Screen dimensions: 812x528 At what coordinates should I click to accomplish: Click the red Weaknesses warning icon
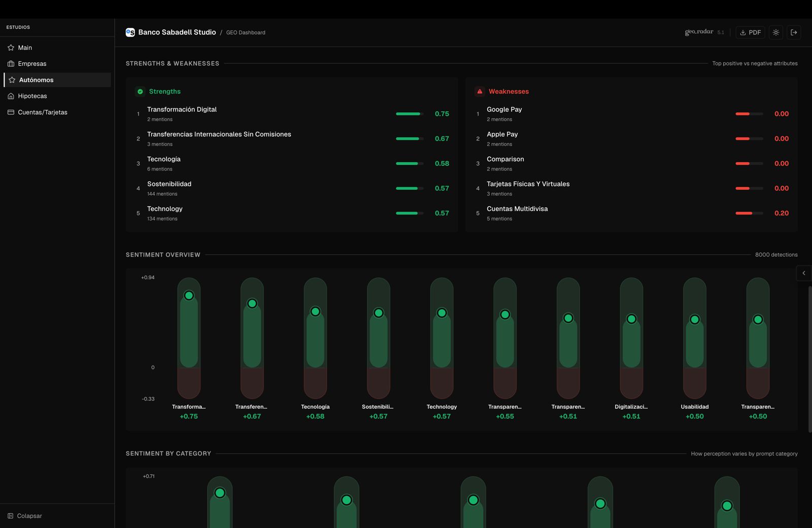[480, 92]
